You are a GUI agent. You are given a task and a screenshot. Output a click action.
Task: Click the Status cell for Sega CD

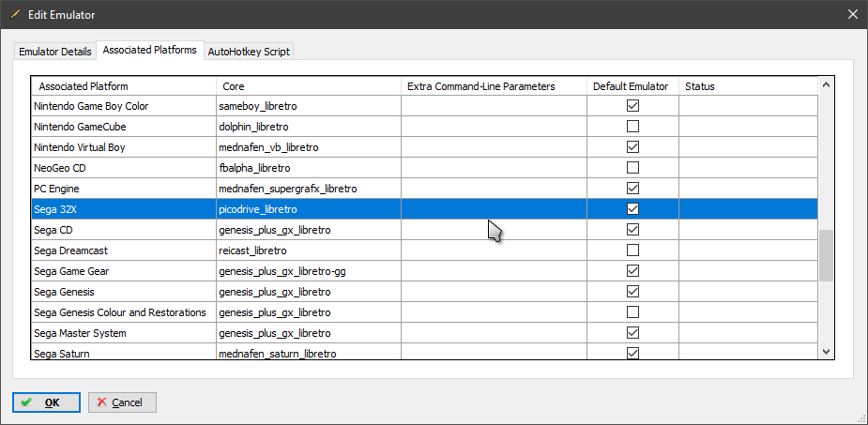(748, 230)
